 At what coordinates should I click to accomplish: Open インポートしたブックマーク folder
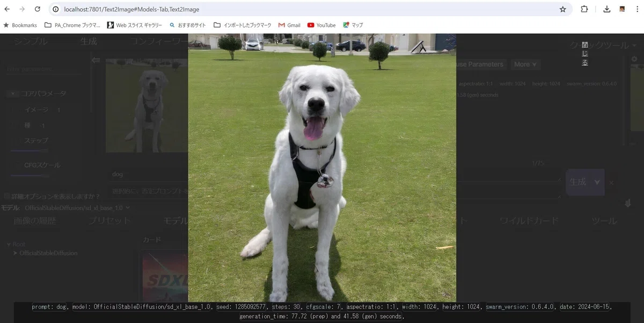point(243,25)
